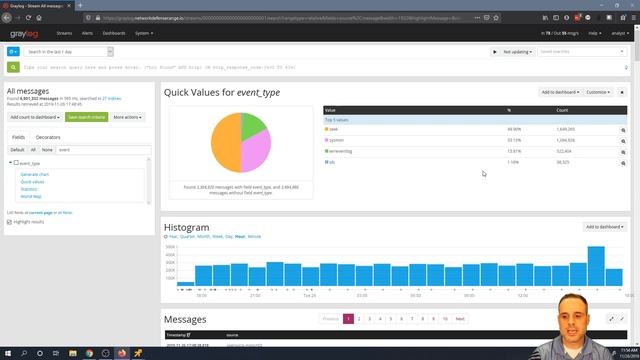Click the indices link in search summary
The height and width of the screenshot is (360, 640).
[x=111, y=98]
